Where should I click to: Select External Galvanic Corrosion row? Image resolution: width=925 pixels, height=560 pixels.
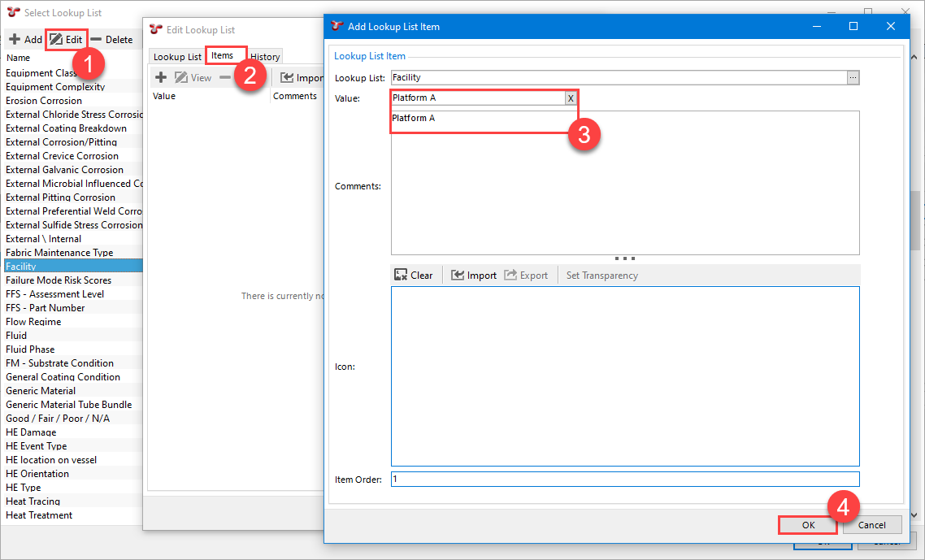pyautogui.click(x=73, y=169)
